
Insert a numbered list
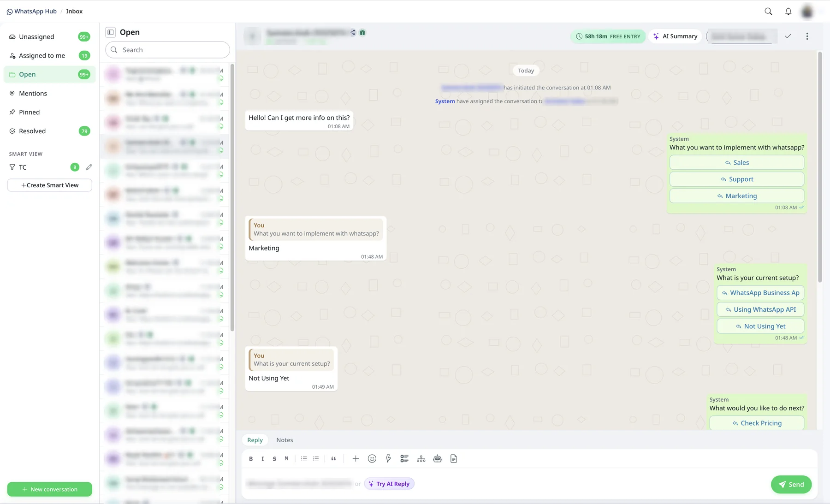pos(316,459)
